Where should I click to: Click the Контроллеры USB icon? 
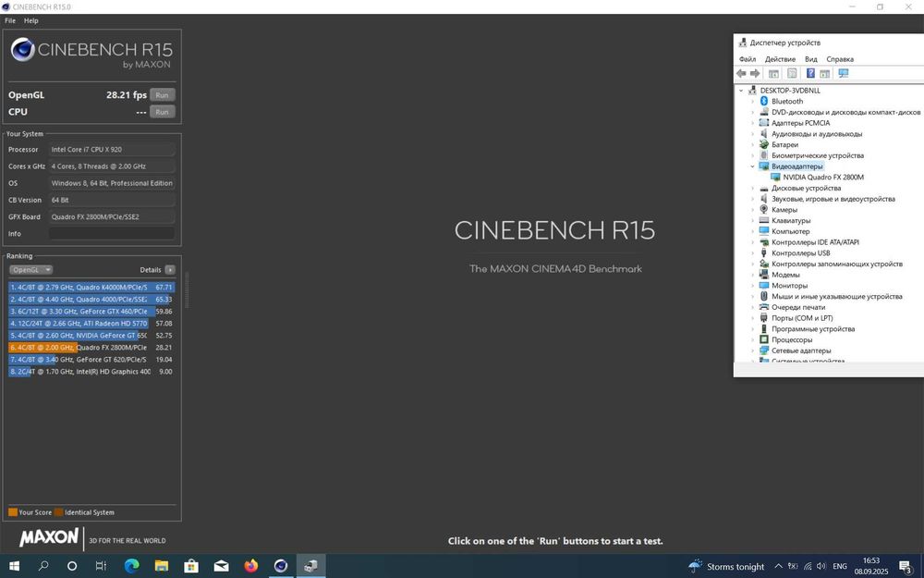point(764,253)
